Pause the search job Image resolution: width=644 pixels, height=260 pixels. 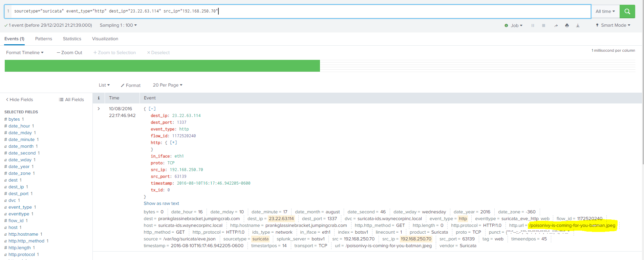[533, 25]
